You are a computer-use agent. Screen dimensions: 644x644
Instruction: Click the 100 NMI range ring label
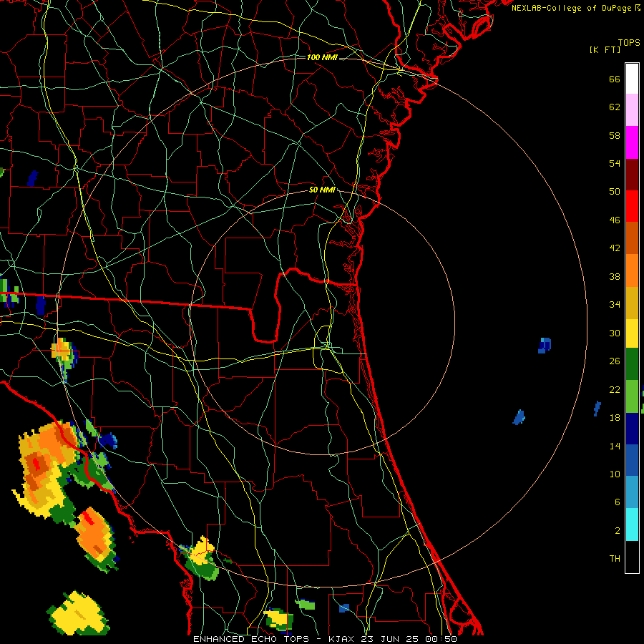coord(322,57)
